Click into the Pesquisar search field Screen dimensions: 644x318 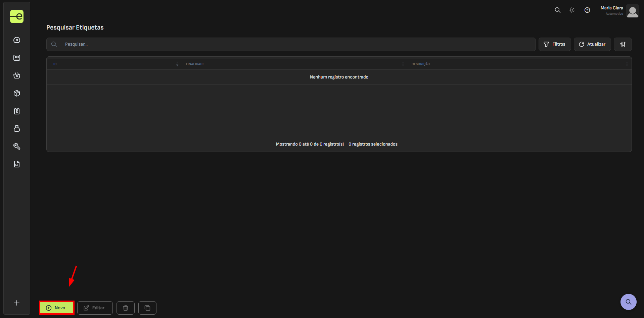pyautogui.click(x=291, y=44)
